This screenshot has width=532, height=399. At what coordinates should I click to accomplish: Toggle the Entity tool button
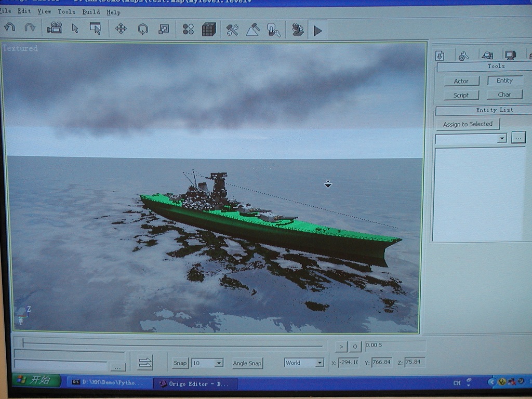[504, 81]
